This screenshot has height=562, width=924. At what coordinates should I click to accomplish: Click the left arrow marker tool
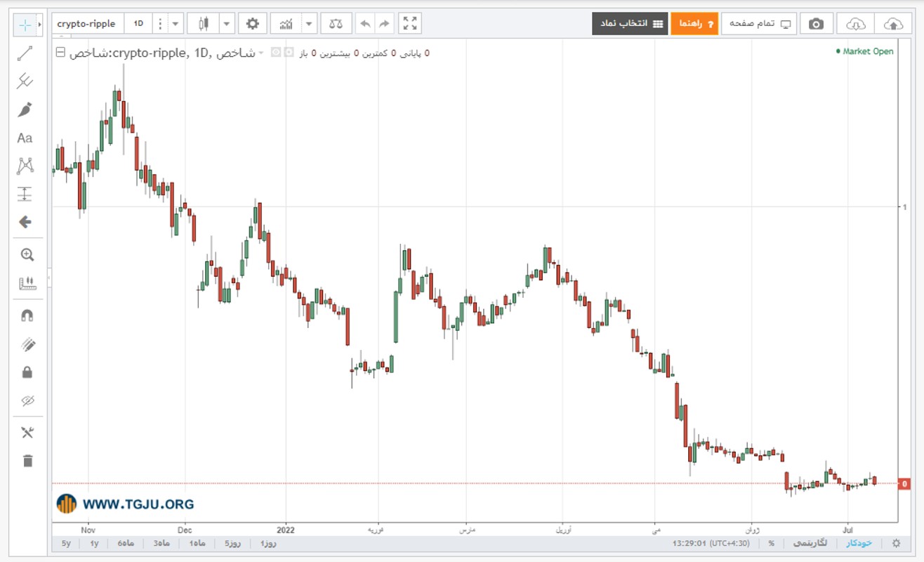click(25, 222)
